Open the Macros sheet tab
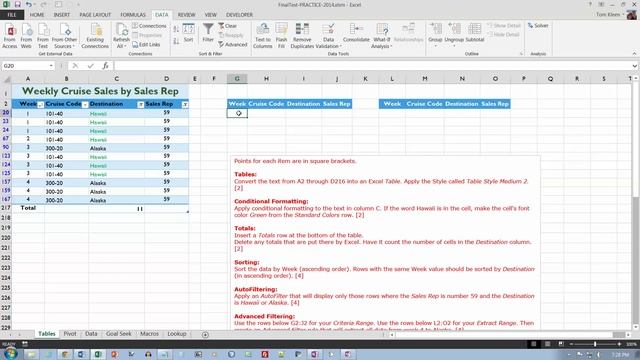Screen dimensions: 640x360 [149, 334]
